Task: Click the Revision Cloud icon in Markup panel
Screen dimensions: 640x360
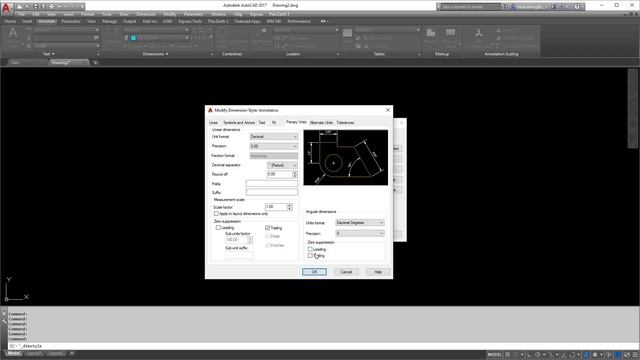Action: pyautogui.click(x=451, y=33)
